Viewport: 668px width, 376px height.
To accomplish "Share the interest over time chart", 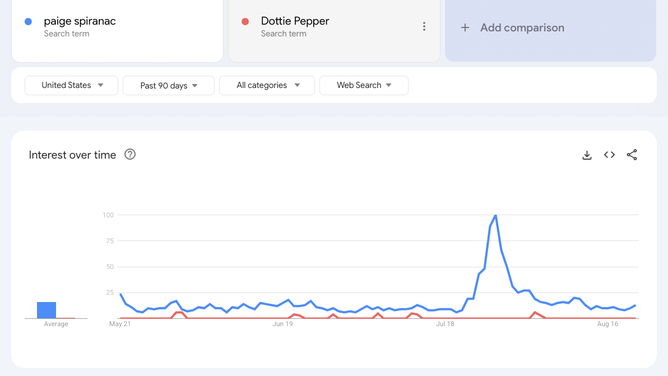I will coord(632,155).
